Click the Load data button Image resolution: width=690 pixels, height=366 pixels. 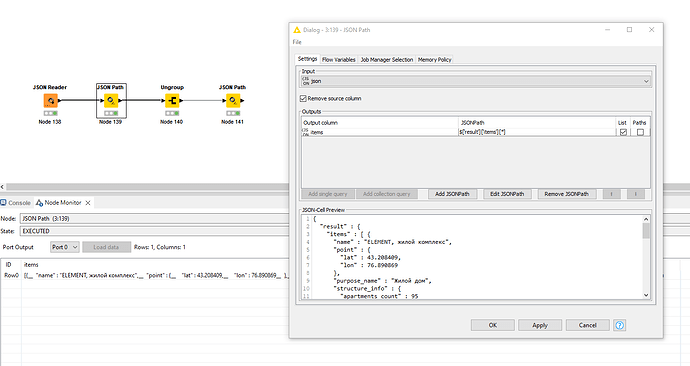pyautogui.click(x=106, y=247)
